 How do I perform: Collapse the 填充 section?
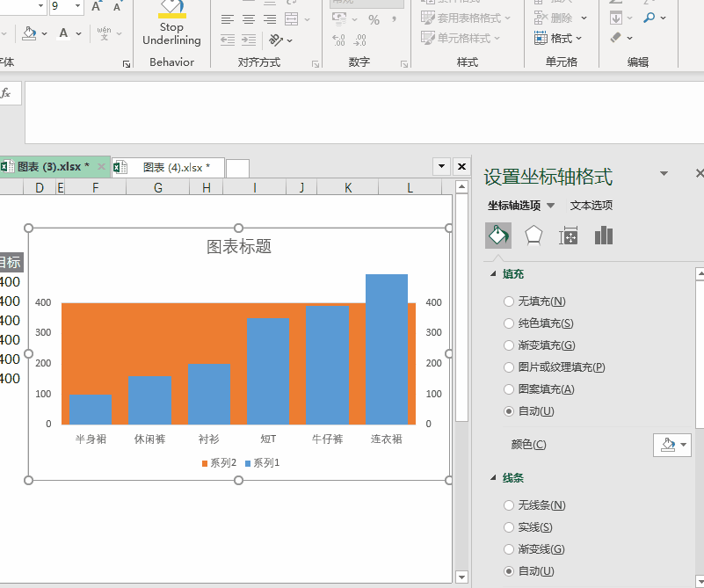tap(493, 274)
